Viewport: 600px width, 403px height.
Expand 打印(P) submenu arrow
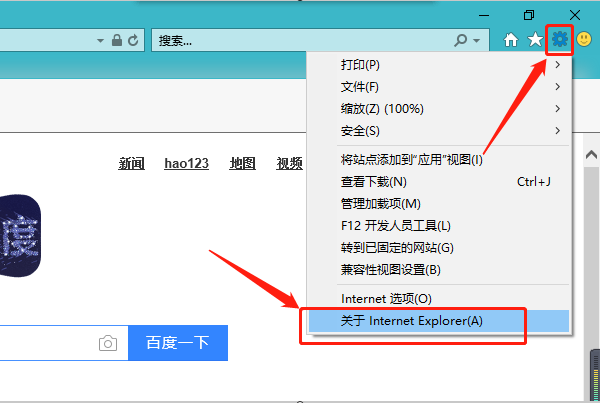coord(558,65)
